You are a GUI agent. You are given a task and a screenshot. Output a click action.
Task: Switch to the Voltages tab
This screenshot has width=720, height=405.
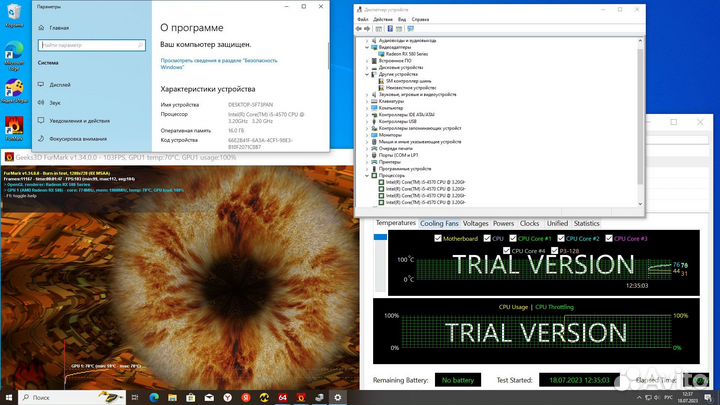click(x=475, y=224)
